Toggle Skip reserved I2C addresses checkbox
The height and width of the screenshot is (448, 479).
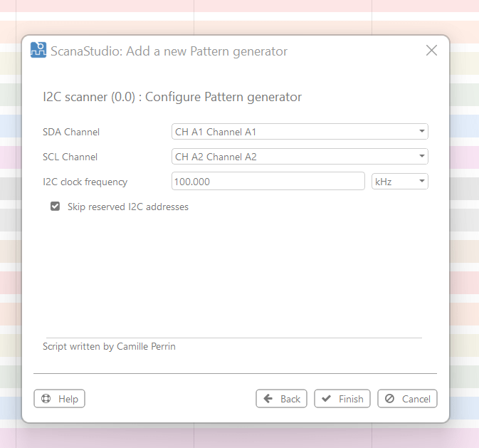(x=55, y=207)
